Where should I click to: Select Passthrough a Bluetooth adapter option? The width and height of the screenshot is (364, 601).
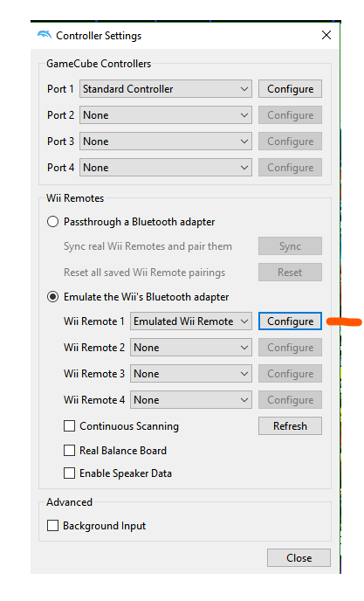click(x=52, y=222)
